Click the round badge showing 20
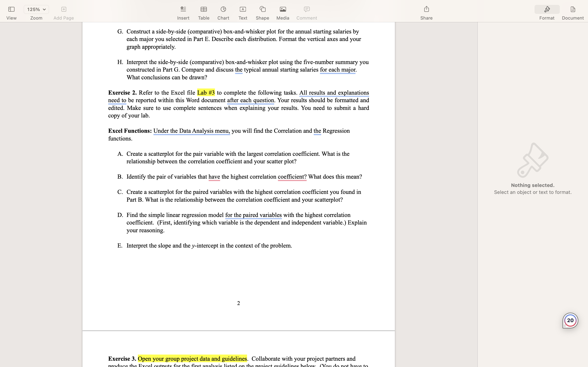Viewport: 588px width, 367px height. 570,320
